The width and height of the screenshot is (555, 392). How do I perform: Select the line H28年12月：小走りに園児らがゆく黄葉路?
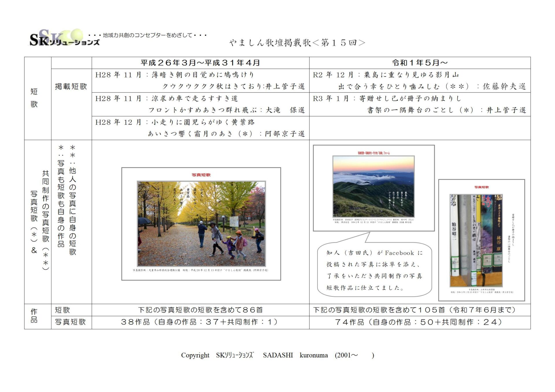[175, 122]
